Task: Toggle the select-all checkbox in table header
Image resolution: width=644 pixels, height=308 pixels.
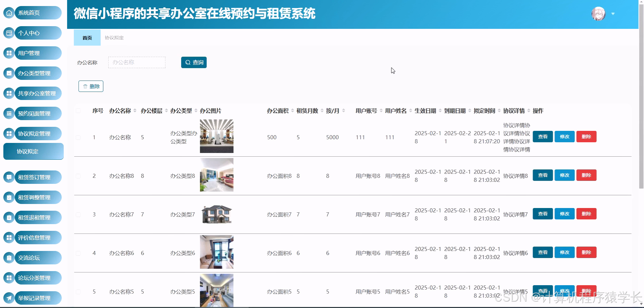Action: [x=78, y=111]
